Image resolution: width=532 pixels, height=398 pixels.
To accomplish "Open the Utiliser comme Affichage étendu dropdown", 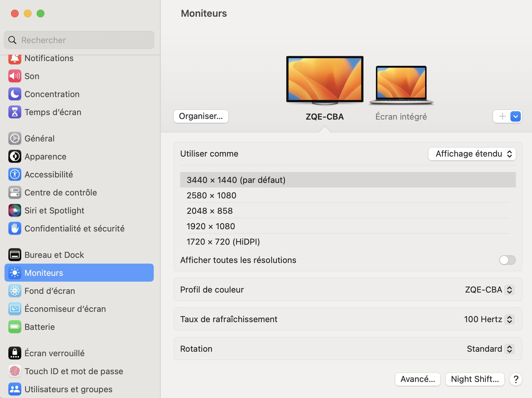I will coord(472,154).
